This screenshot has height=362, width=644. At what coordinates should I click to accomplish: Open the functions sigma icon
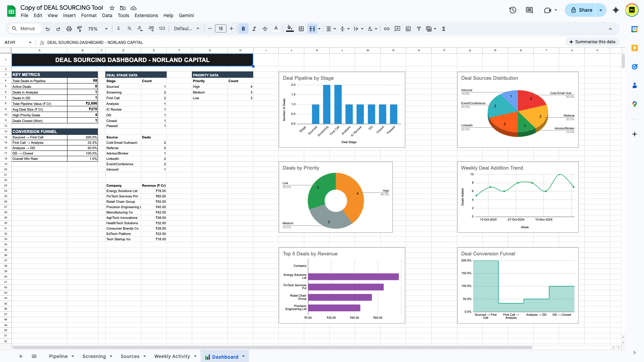pos(443,29)
